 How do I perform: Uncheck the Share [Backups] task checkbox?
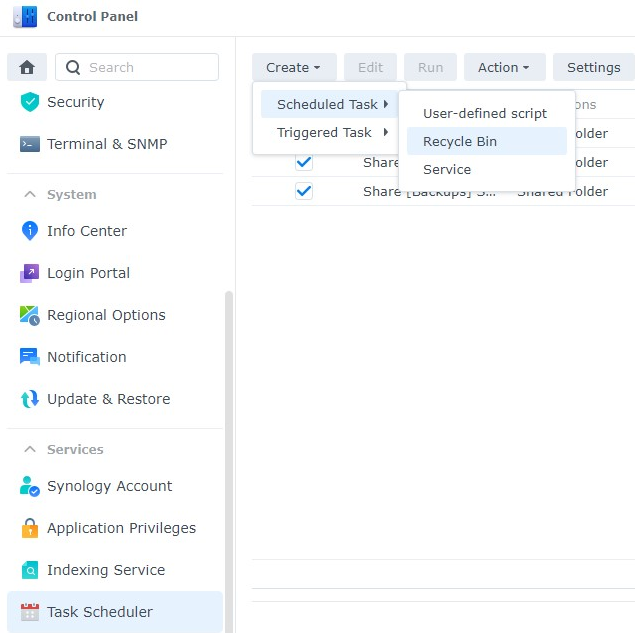coord(304,191)
